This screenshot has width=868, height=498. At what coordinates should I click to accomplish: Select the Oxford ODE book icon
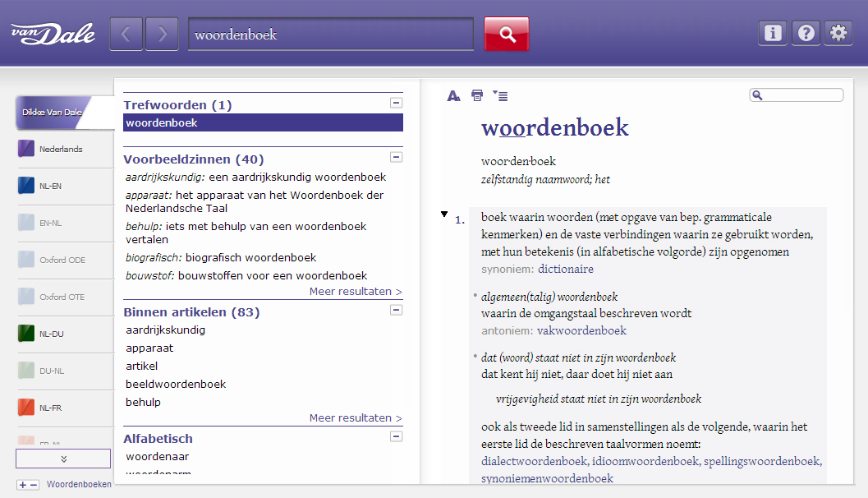click(26, 259)
